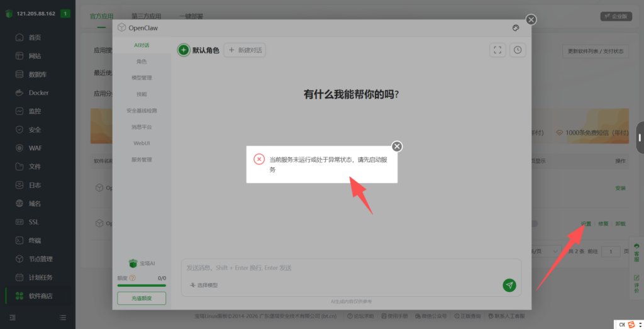This screenshot has height=329, width=644.
Task: Switch to the 第三方应用 tab
Action: [146, 16]
